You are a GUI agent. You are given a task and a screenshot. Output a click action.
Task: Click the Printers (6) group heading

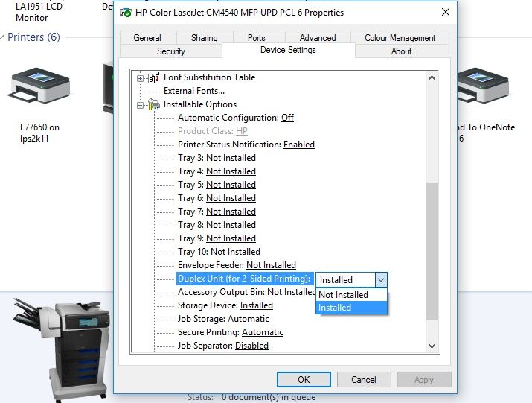tap(33, 37)
